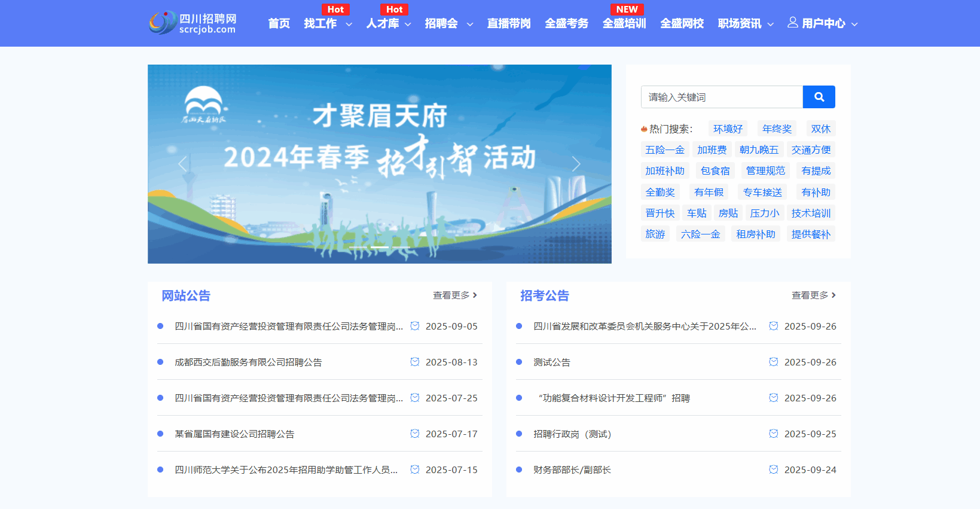980x509 pixels.
Task: Click clock icon next to 2025-09-05
Action: [x=415, y=326]
